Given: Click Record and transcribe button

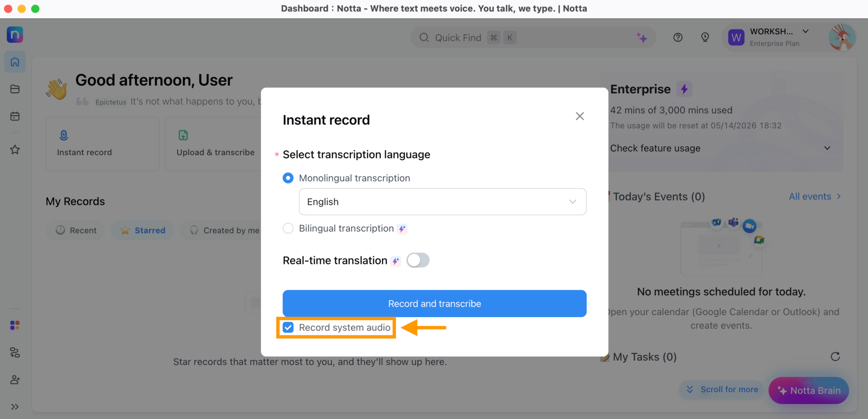Looking at the screenshot, I should tap(434, 304).
